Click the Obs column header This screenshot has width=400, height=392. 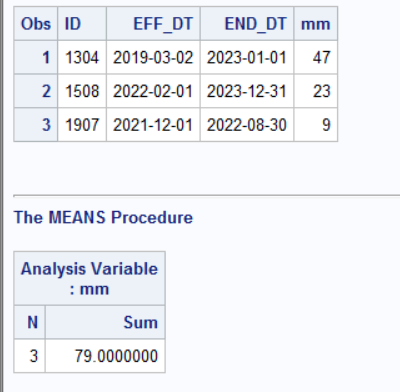(36, 24)
